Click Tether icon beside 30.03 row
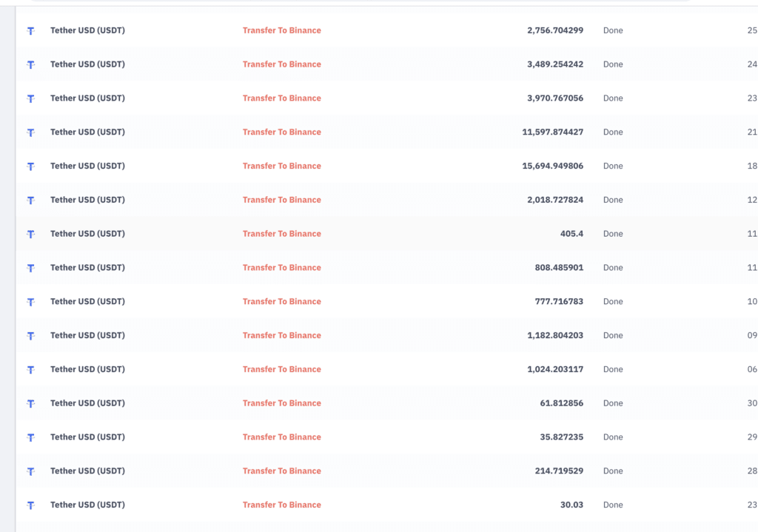758x532 pixels. pyautogui.click(x=30, y=505)
